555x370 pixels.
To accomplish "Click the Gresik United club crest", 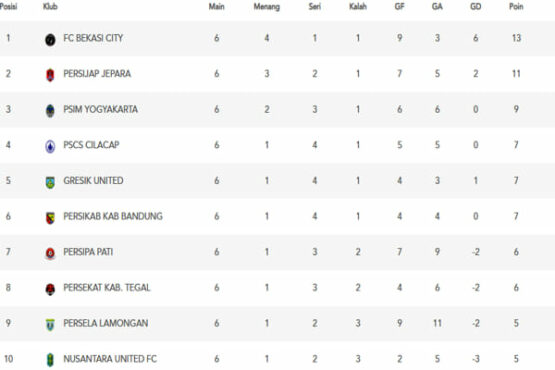I will [50, 182].
